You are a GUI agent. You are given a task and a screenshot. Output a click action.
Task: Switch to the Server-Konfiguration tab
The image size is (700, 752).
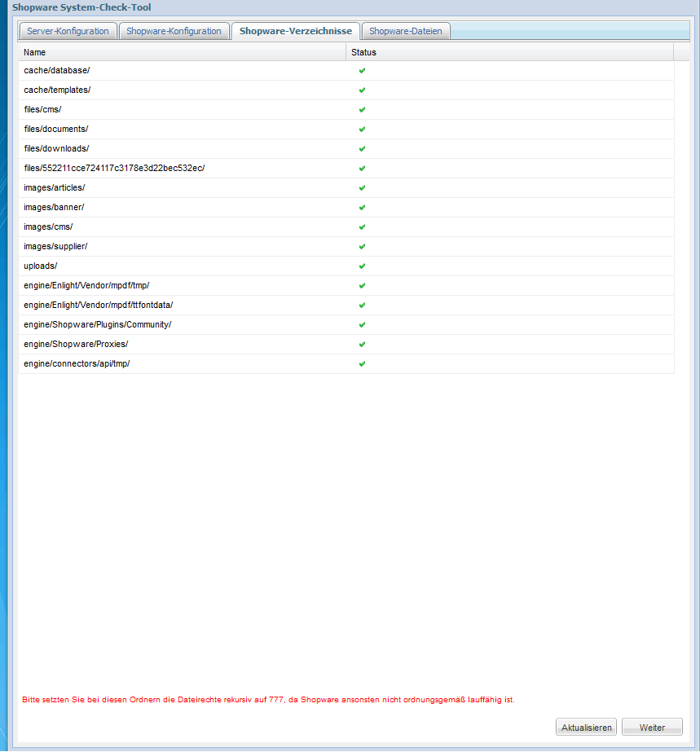click(x=68, y=31)
